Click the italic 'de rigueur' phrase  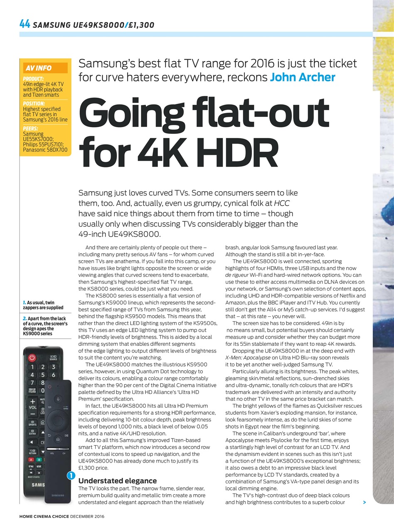(x=238, y=275)
